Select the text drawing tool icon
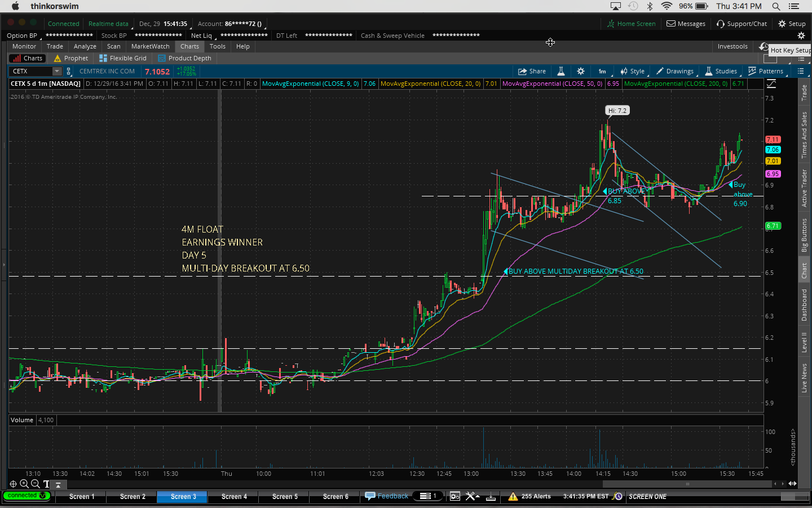 coord(46,484)
